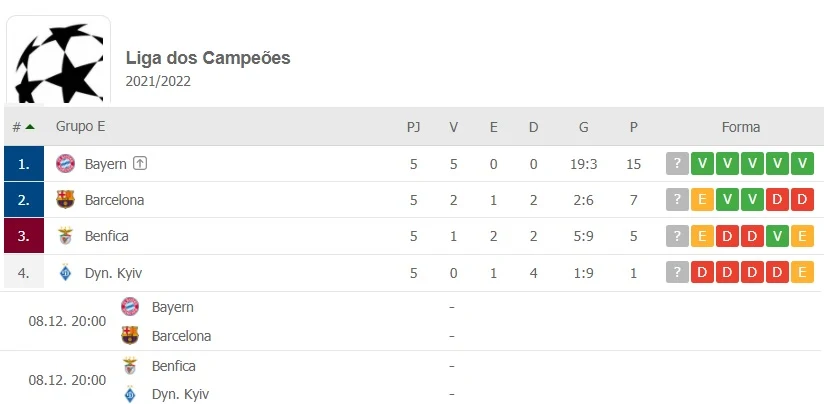Click Barcelona's orange E form badge

pos(702,200)
